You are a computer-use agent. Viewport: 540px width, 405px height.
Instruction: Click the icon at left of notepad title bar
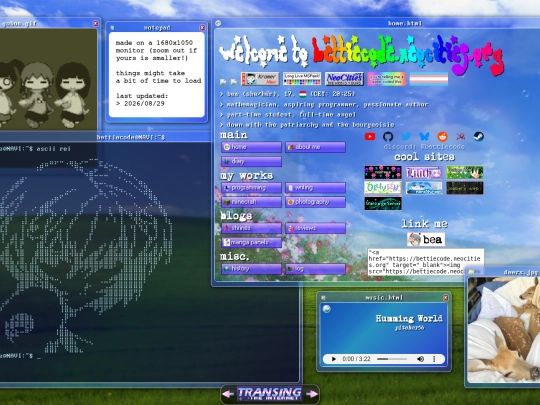[112, 28]
